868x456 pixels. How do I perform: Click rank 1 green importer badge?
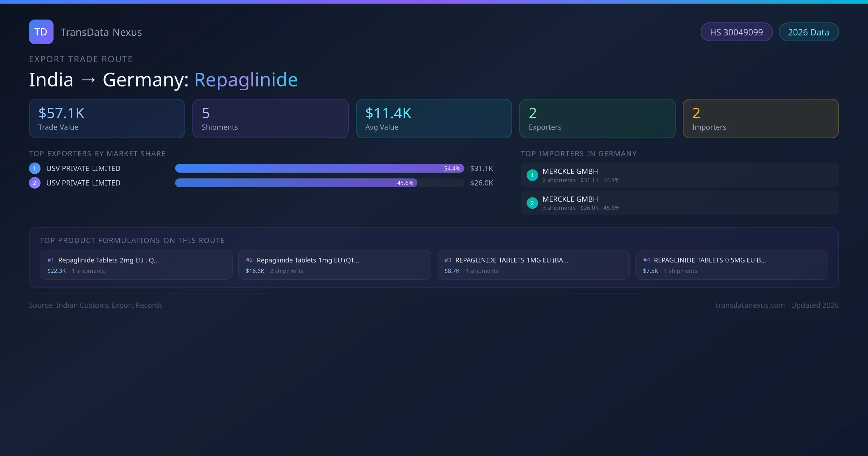532,175
